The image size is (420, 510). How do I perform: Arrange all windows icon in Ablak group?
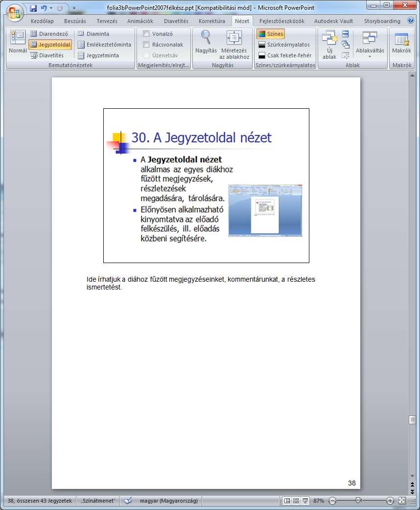(346, 34)
